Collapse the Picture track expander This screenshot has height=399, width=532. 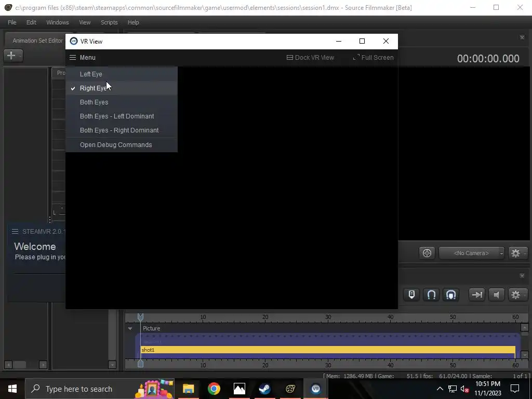tap(130, 328)
